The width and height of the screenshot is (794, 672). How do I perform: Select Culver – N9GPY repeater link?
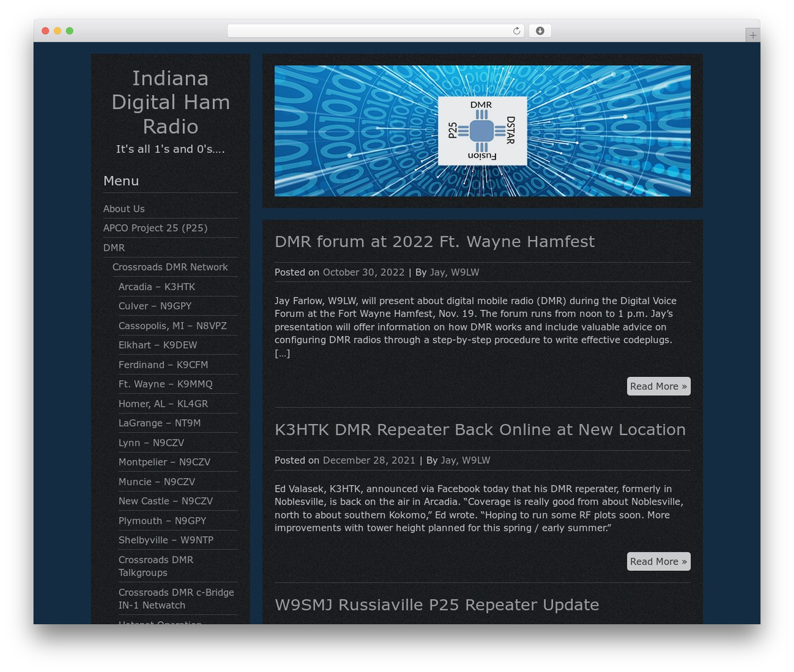pyautogui.click(x=155, y=306)
